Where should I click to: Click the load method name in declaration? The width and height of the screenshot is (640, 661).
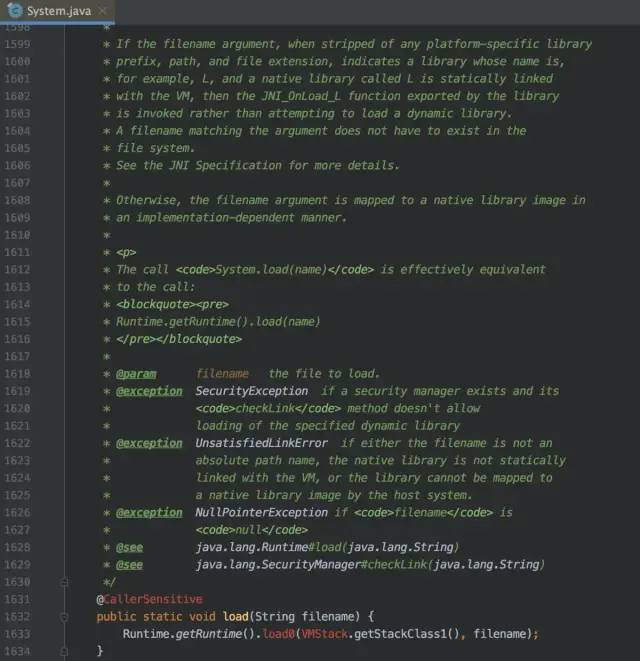tap(236, 616)
